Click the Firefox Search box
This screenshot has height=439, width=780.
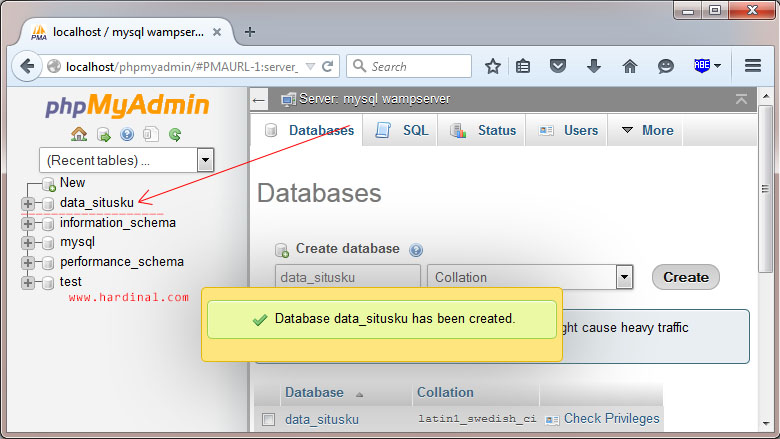pos(409,66)
